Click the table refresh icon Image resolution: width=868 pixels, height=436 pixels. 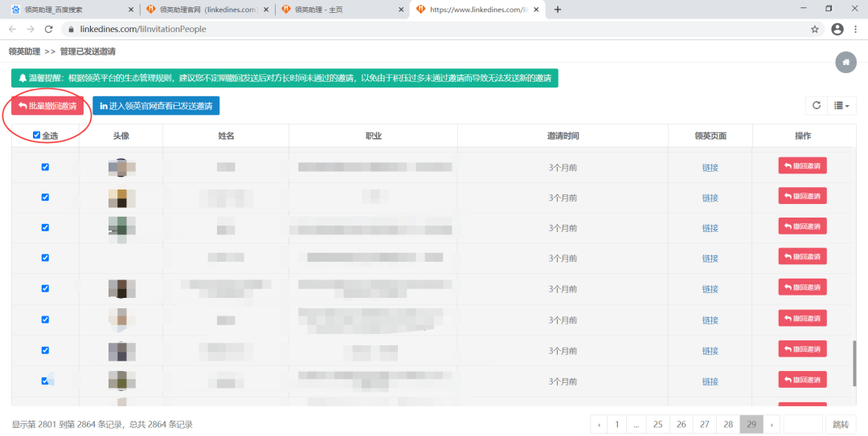[x=817, y=105]
